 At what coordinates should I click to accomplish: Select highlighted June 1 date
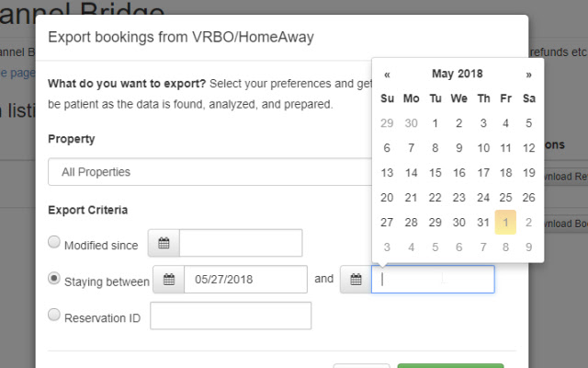505,222
